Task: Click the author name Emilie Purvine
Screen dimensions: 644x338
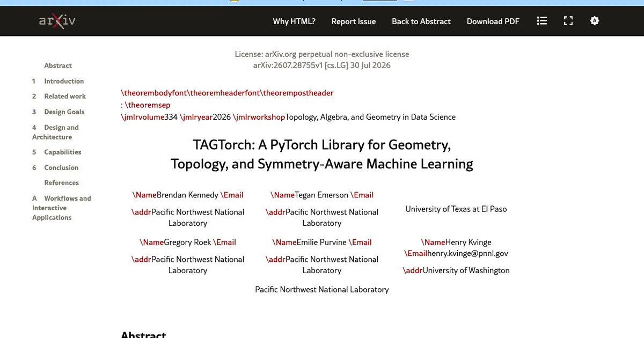Action: (x=321, y=242)
